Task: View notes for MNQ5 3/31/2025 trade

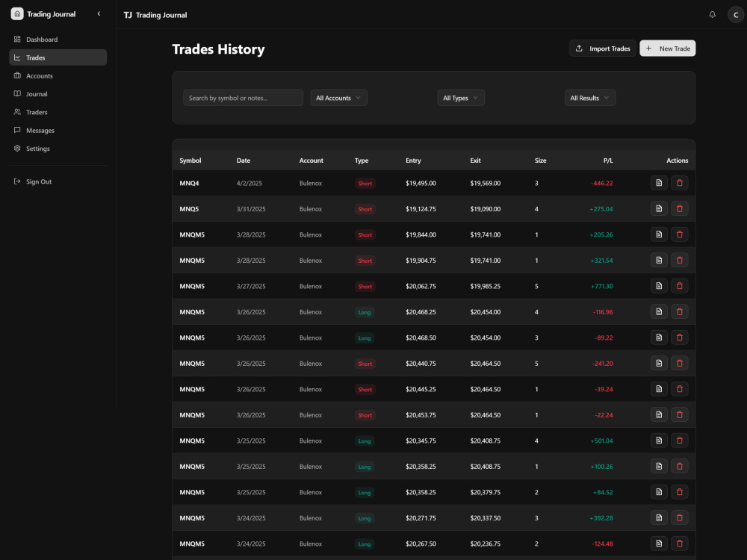Action: click(659, 208)
